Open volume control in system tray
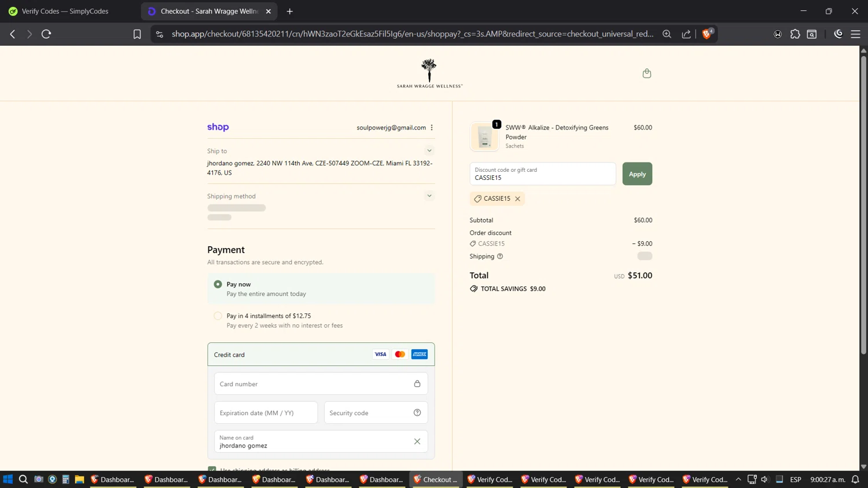Screen dimensions: 868x488 pos(765,479)
